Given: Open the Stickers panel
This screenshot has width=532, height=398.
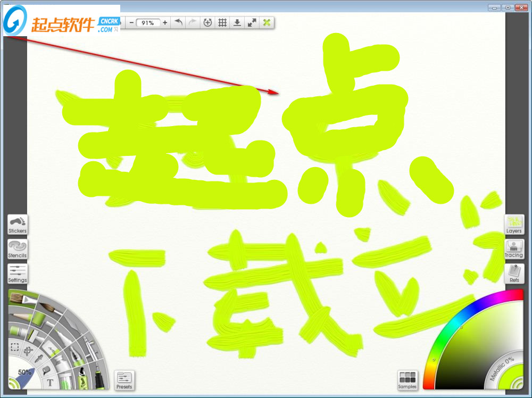Looking at the screenshot, I should point(18,225).
